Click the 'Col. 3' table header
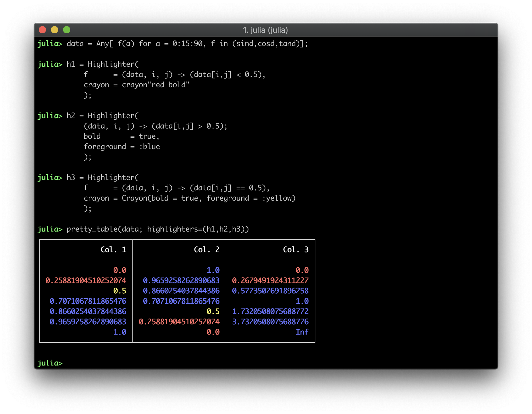 [296, 249]
